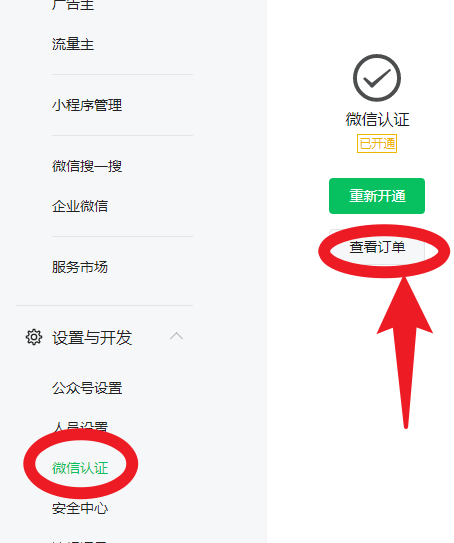Viewport: 454px width, 543px height.
Task: Open the partially visible 广告主 item at top
Action: tap(73, 5)
